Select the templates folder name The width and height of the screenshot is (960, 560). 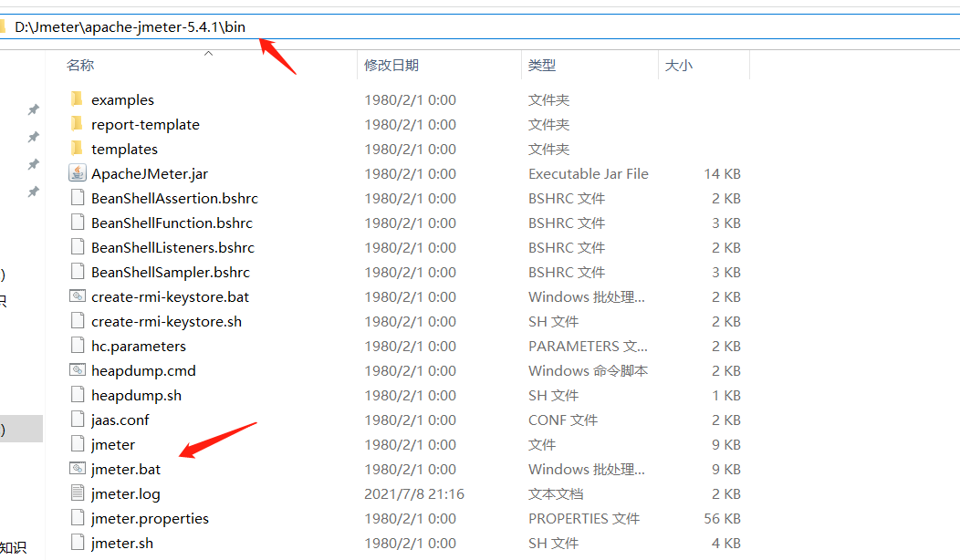[124, 149]
